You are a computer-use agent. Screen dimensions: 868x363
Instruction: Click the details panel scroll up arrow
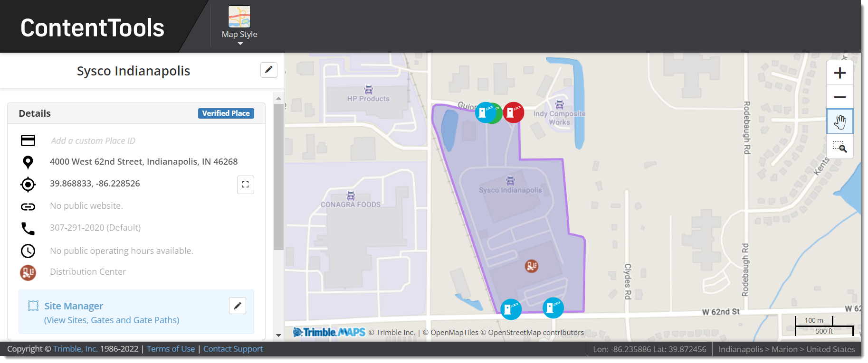click(x=279, y=98)
